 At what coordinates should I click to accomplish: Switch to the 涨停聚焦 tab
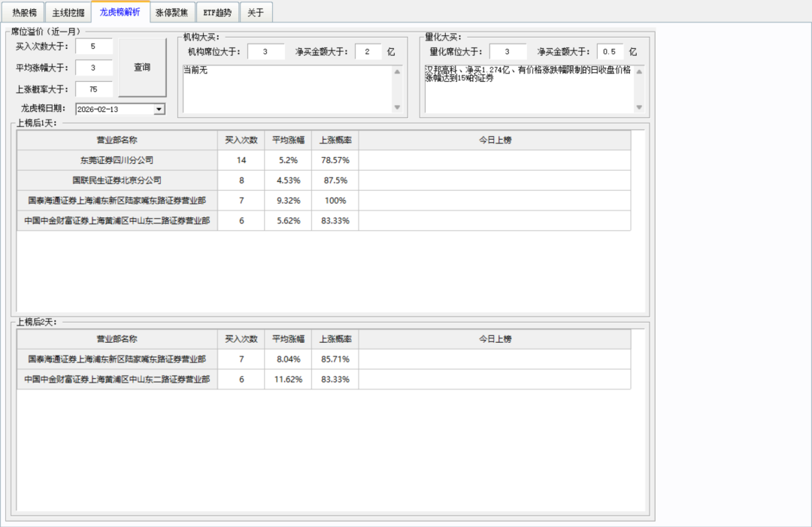click(x=172, y=11)
